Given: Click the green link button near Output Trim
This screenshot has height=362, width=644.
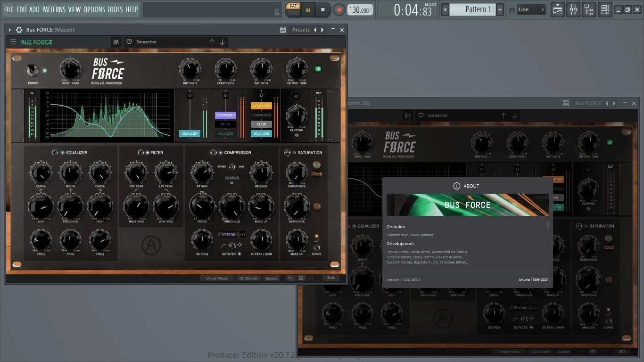Looking at the screenshot, I should pos(318,69).
